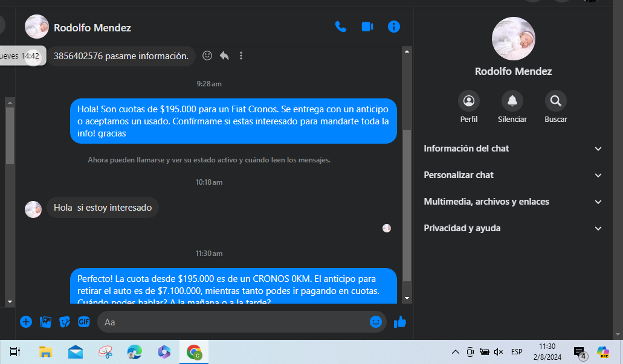Click the Rodolfo Mendez name in side panel

514,71
